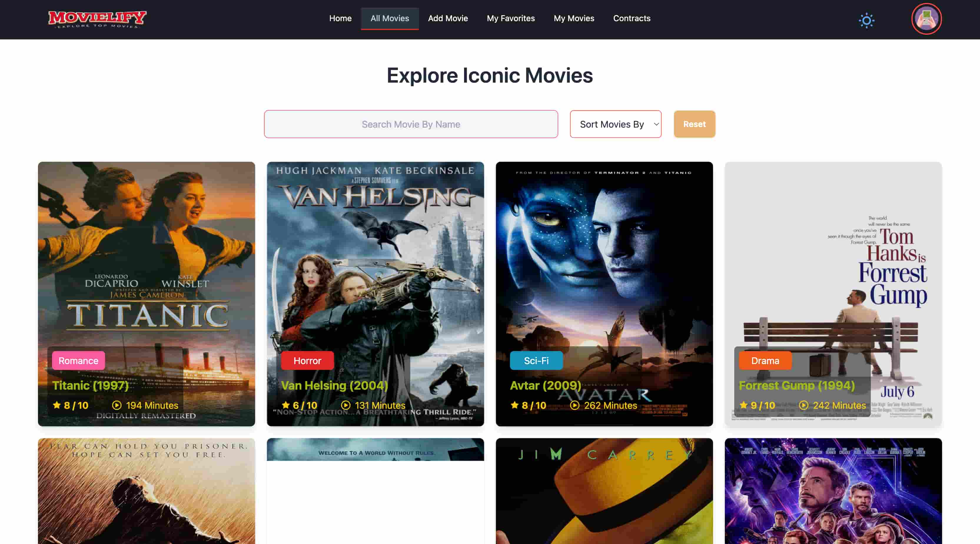Click the Romance genre badge
The height and width of the screenshot is (544, 980).
(x=78, y=361)
